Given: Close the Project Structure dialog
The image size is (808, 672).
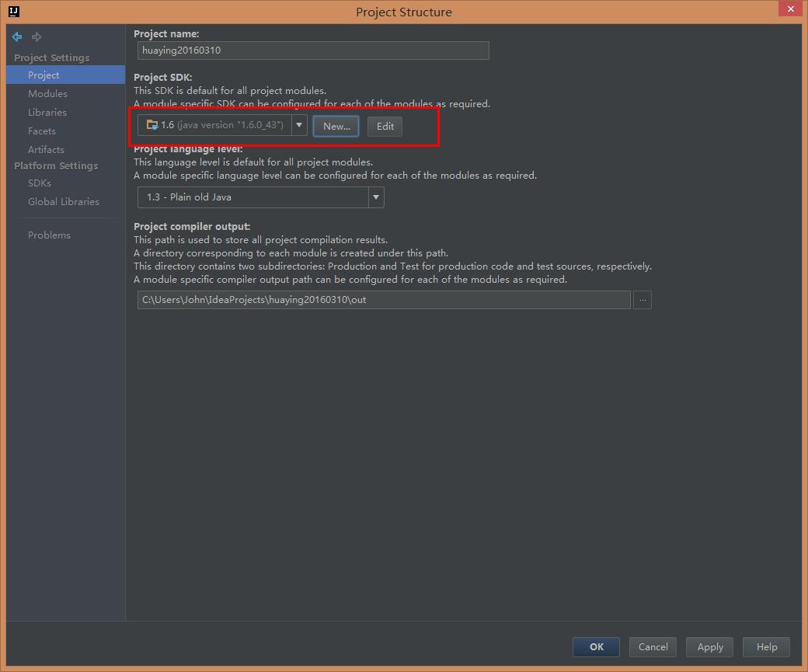Looking at the screenshot, I should 790,9.
